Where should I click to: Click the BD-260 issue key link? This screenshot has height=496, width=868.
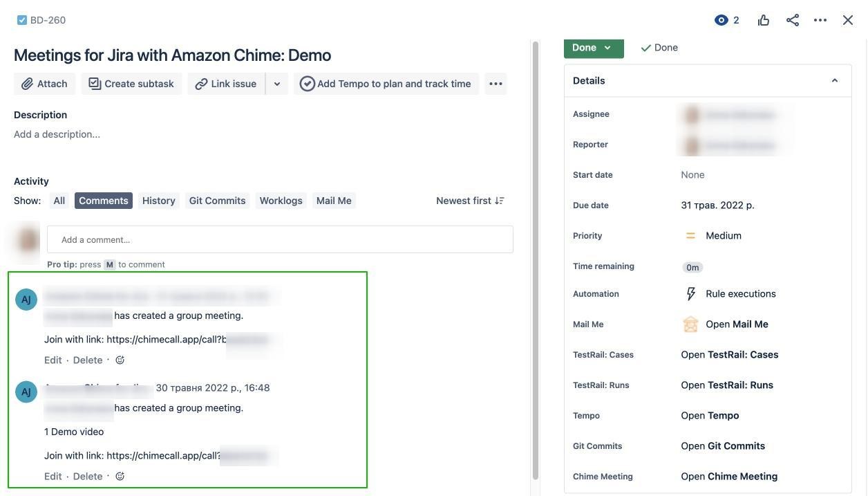48,20
